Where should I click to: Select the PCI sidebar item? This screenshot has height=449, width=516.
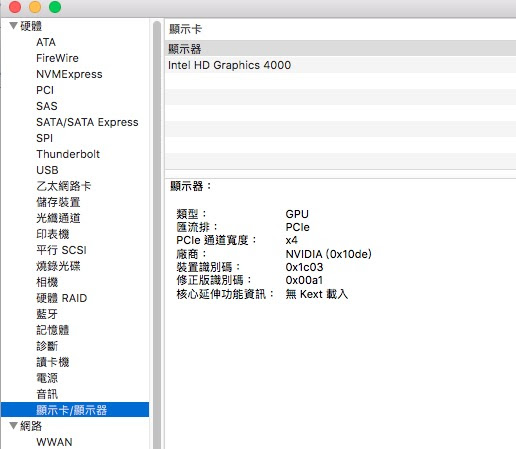coord(45,90)
